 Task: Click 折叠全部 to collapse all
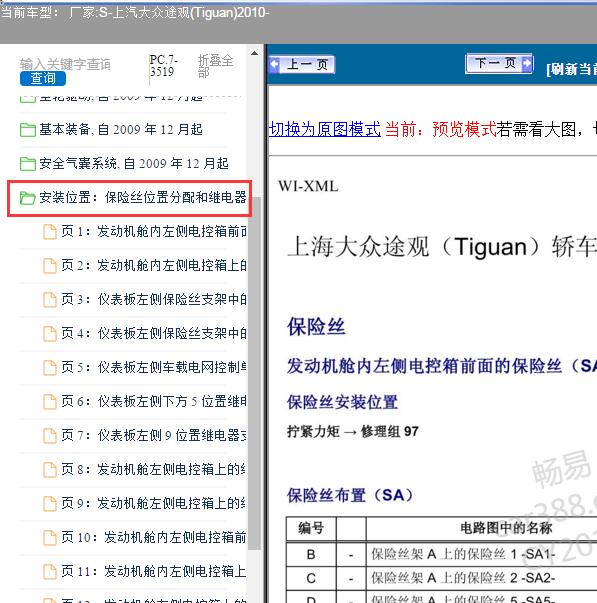coord(215,66)
